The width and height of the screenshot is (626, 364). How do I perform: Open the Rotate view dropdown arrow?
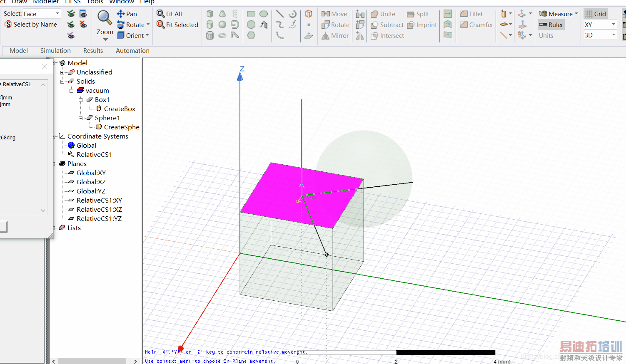(x=148, y=25)
